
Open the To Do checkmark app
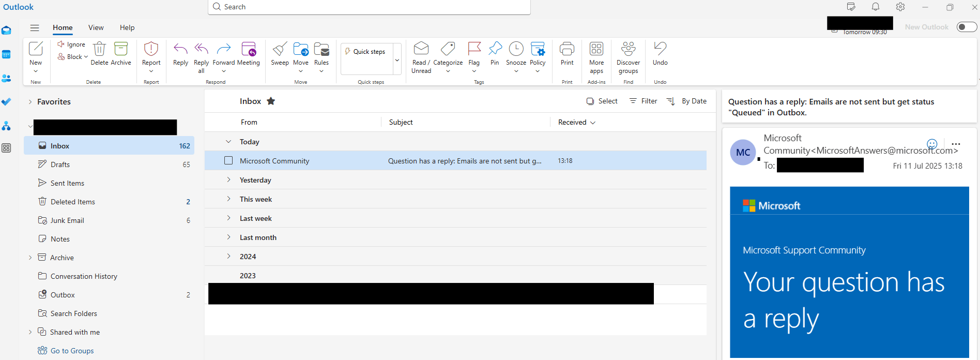6,102
